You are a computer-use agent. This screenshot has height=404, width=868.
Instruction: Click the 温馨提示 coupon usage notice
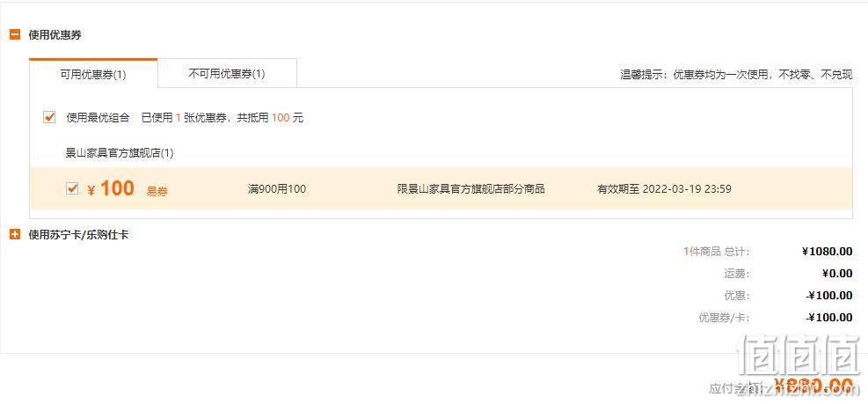(736, 74)
